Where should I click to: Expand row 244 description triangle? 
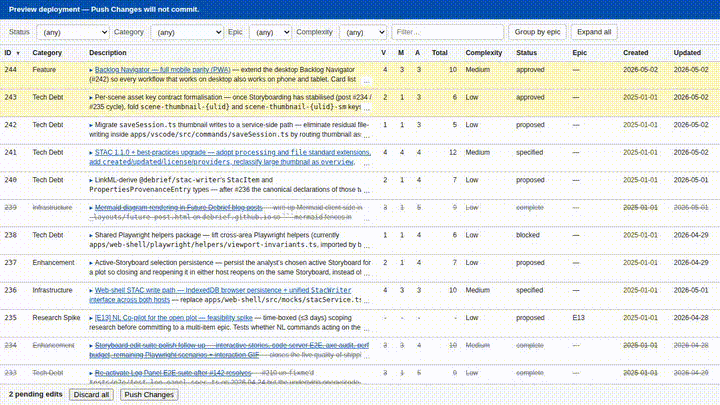[91, 70]
